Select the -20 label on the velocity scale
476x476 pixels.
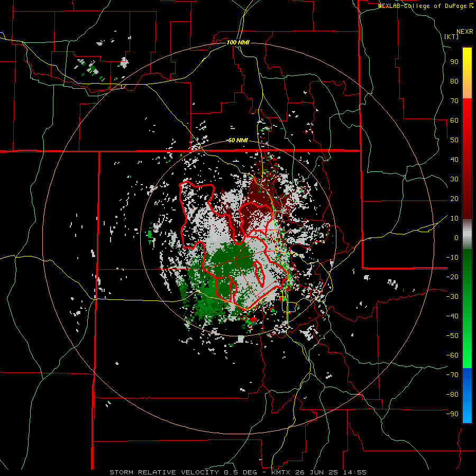pyautogui.click(x=452, y=277)
